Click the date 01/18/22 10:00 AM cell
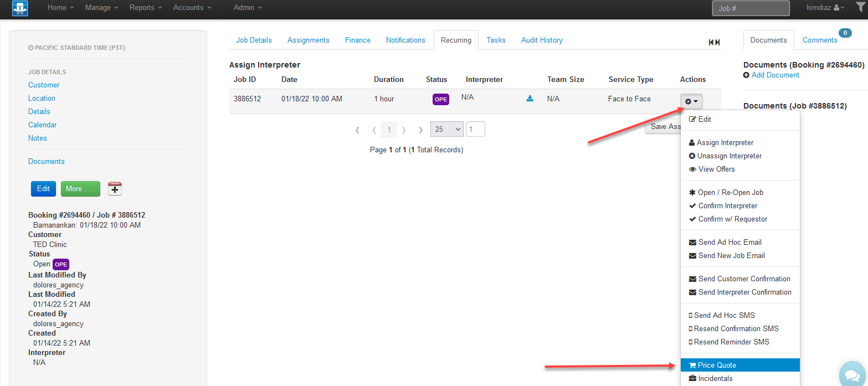Screen dimensions: 868x386 (x=312, y=99)
